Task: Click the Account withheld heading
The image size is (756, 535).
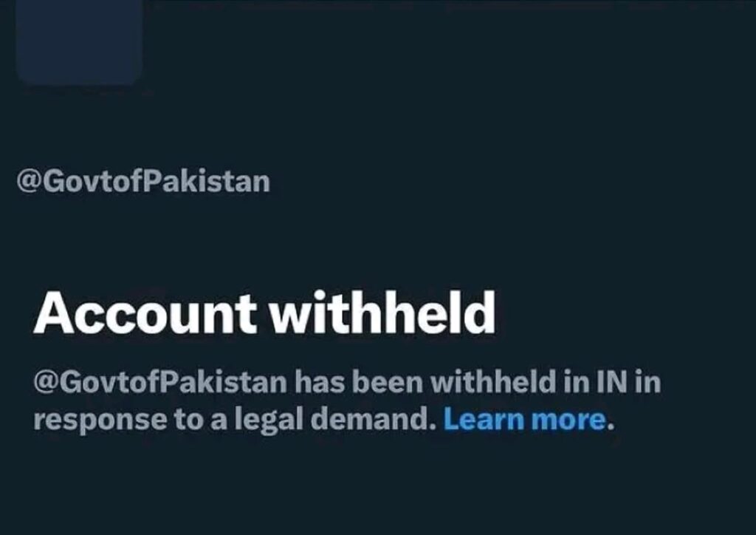Action: (x=264, y=313)
